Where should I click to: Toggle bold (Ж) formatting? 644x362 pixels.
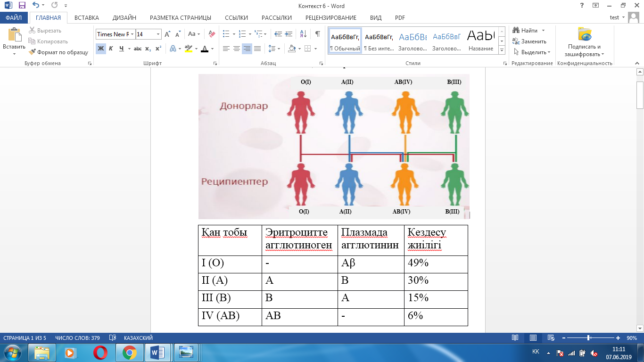100,49
